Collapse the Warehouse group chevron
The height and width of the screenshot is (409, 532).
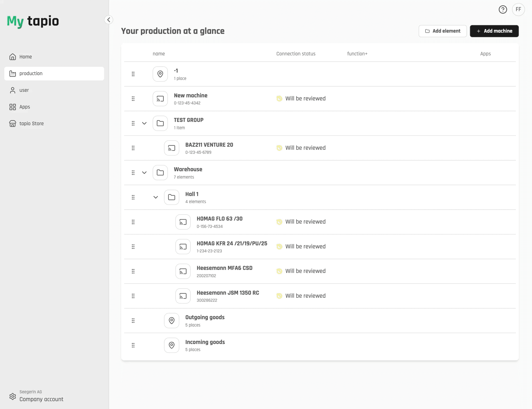coord(144,173)
